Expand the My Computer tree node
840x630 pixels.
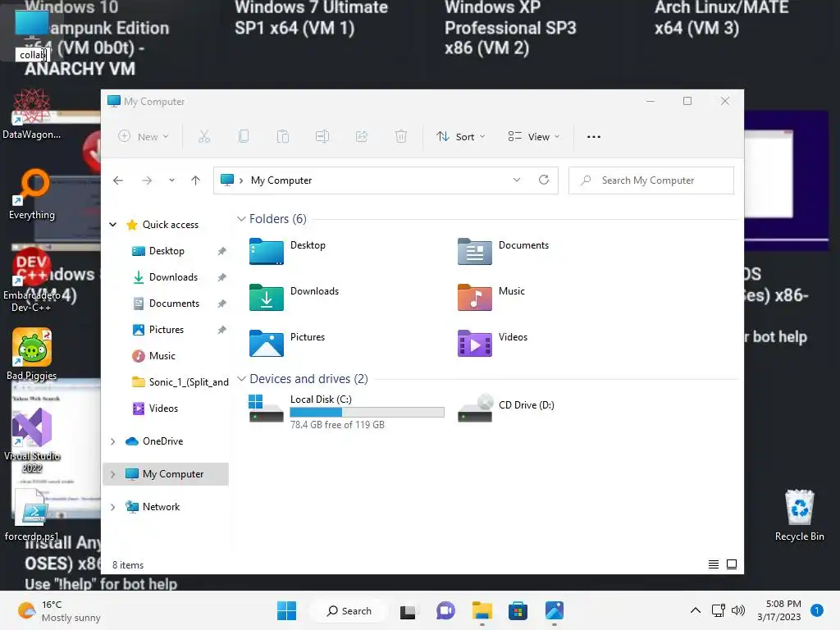tap(113, 474)
